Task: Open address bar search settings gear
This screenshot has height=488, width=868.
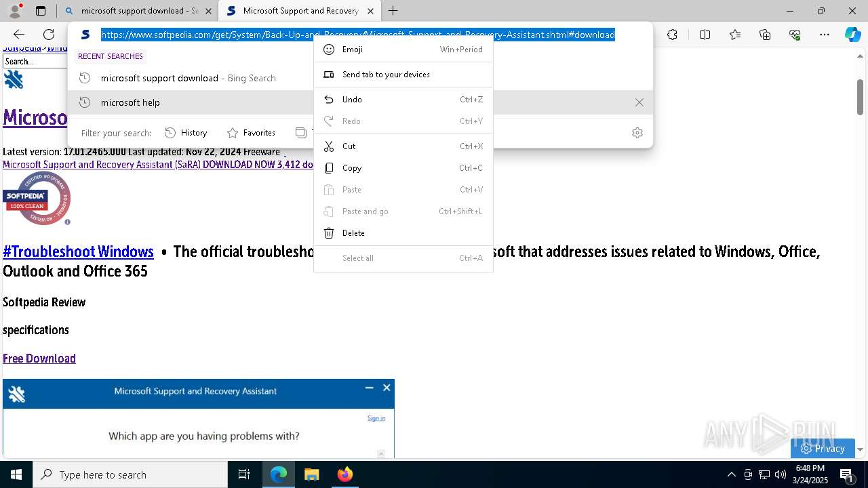Action: [x=637, y=133]
